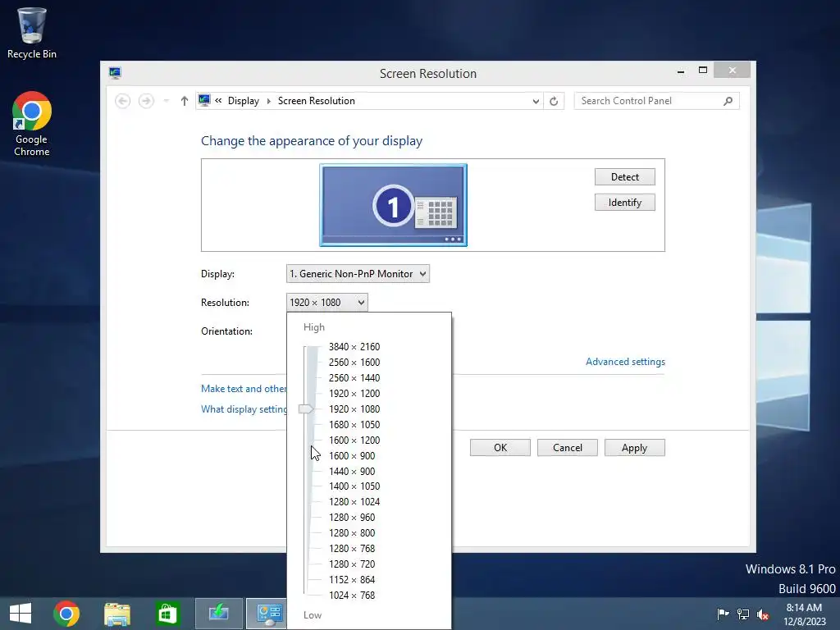Choose 1920 × 1080 in the list
This screenshot has width=840, height=630.
coord(354,409)
